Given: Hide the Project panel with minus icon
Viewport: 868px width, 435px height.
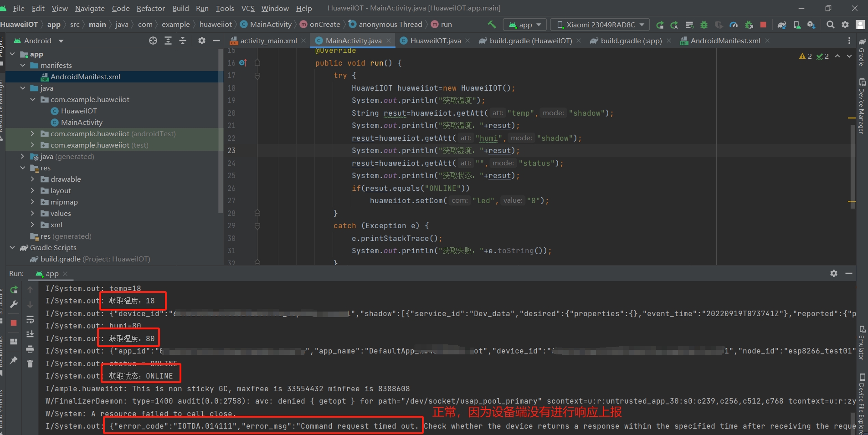Looking at the screenshot, I should [216, 41].
